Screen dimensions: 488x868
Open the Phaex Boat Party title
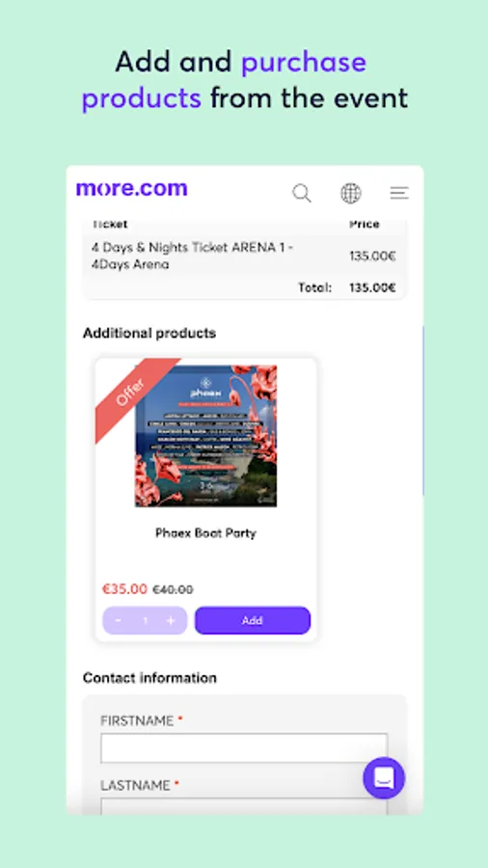(x=205, y=533)
